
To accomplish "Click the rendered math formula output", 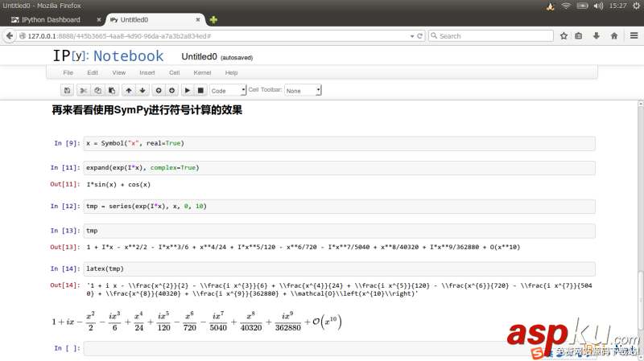I will pos(196,322).
